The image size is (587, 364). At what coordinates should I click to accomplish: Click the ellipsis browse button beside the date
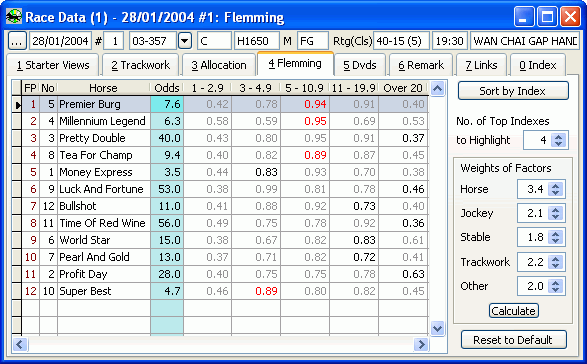17,41
